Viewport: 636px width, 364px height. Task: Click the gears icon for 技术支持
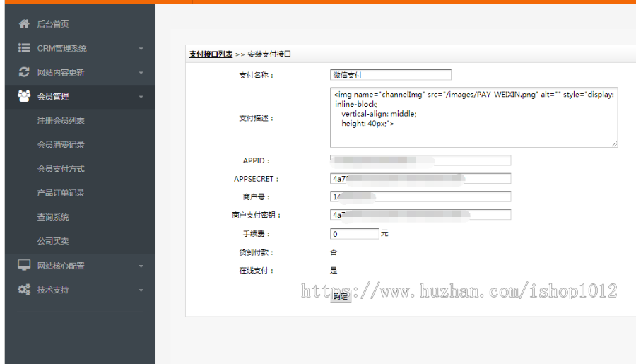(x=24, y=289)
